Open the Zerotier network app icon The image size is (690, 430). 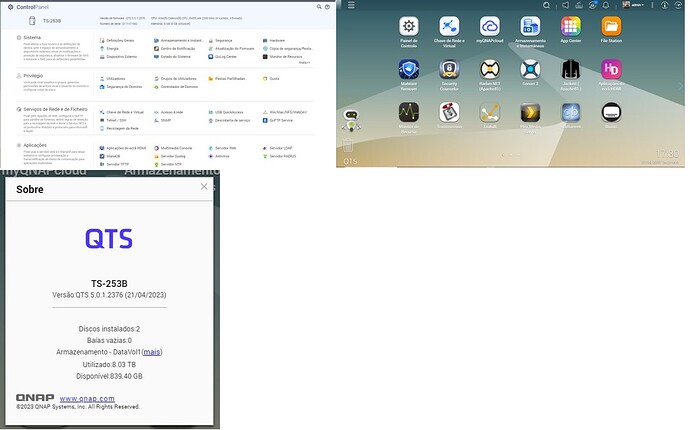[489, 112]
